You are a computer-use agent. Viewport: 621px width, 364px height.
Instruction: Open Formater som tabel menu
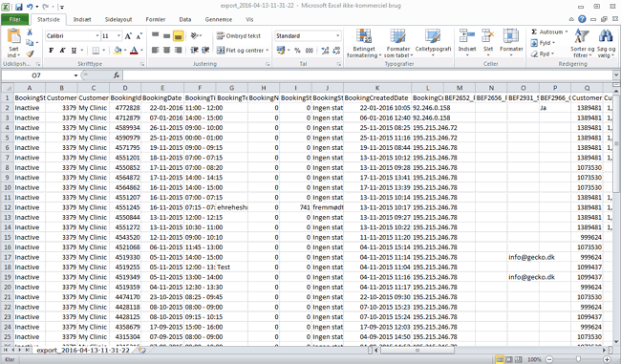(397, 44)
